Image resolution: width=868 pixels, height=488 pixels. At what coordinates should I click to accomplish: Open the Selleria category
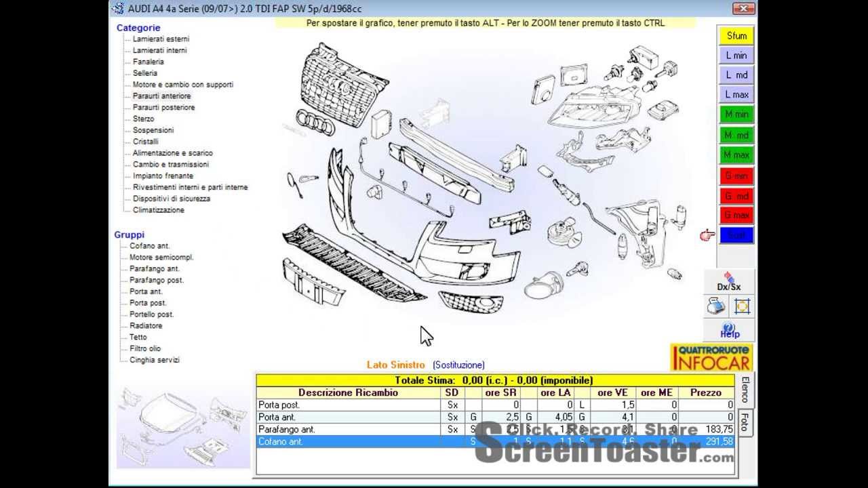[x=145, y=73]
